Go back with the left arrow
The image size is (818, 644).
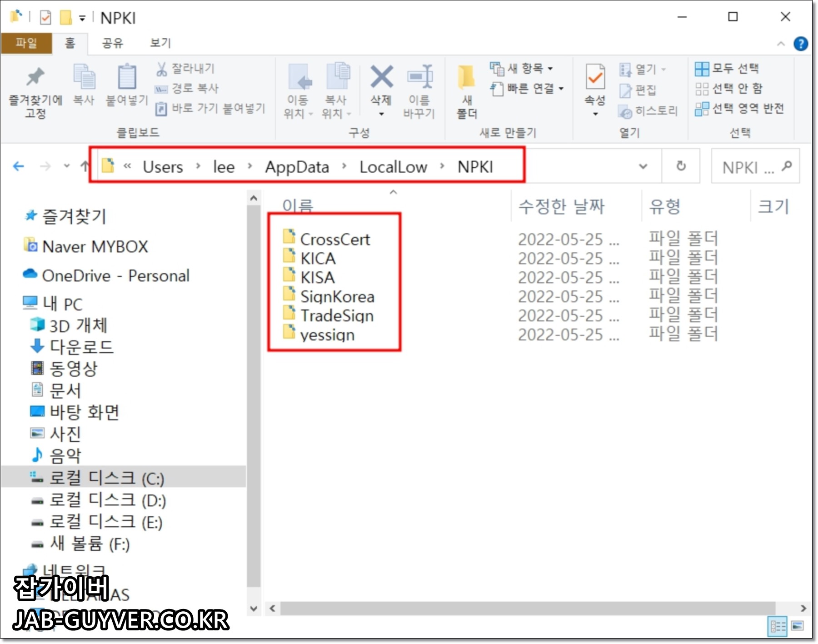point(18,166)
